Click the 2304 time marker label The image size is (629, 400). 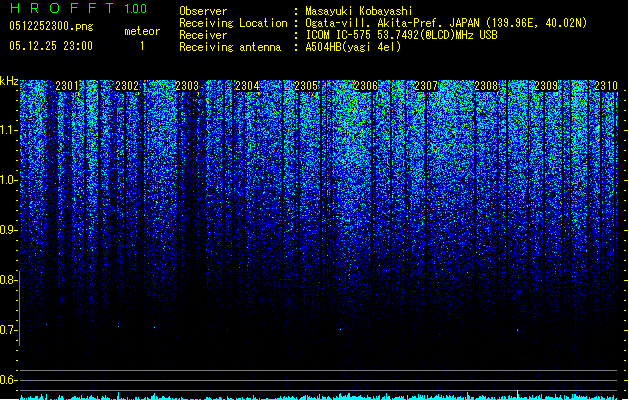[x=247, y=86]
